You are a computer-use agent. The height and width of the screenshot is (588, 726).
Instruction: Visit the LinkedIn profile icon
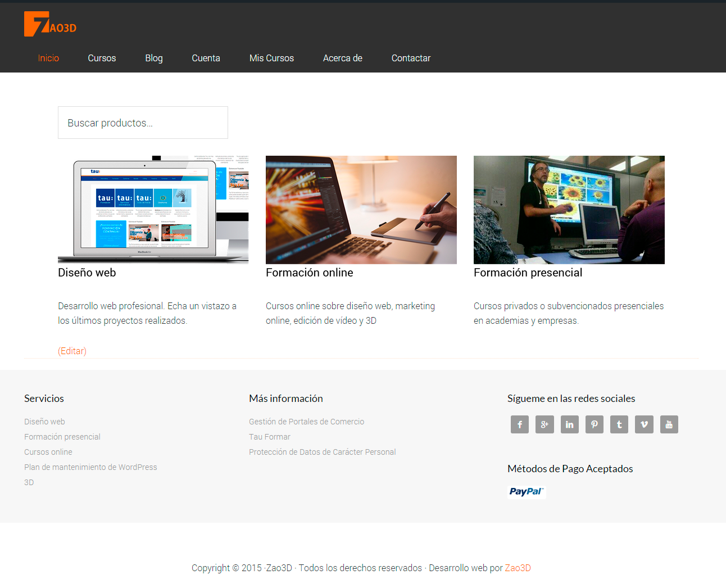569,424
